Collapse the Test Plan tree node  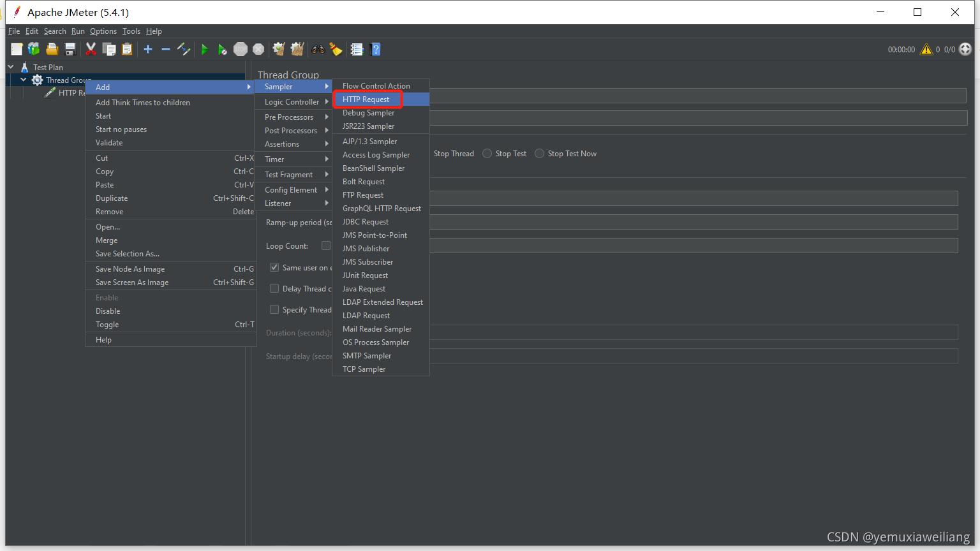[x=11, y=66]
